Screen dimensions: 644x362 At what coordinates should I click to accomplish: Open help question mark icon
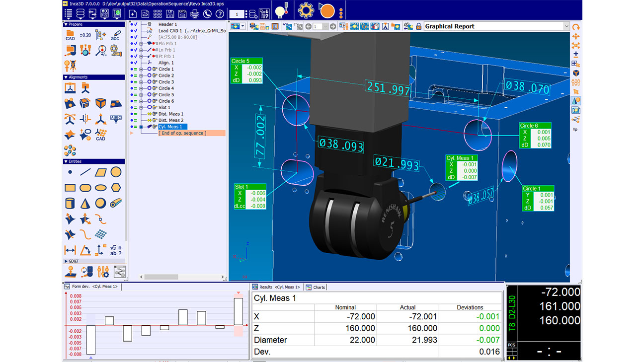[220, 14]
